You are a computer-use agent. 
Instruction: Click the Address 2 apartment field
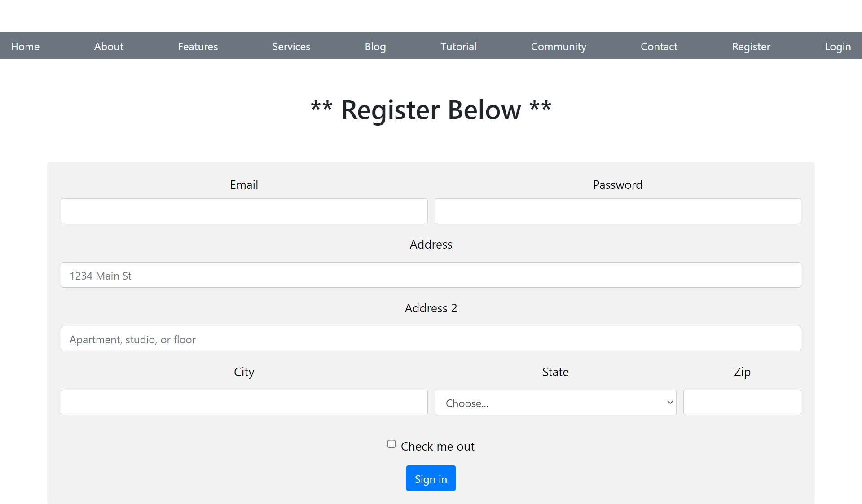pos(431,338)
